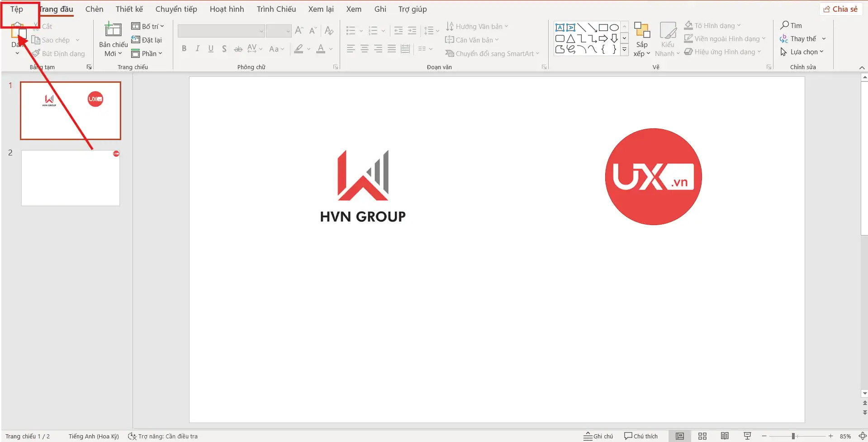Expand the Layout (Bố trí) dropdown
Viewport: 868px width, 442px height.
coord(148,26)
